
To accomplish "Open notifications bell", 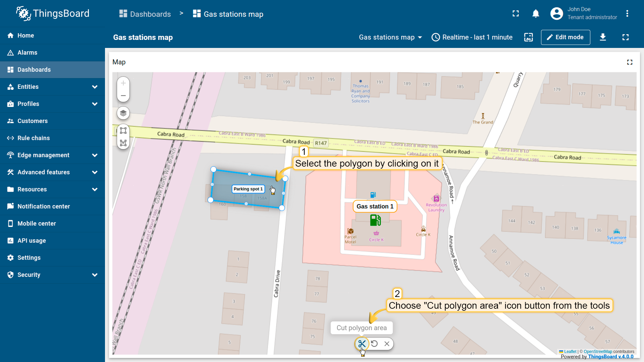I will (536, 14).
